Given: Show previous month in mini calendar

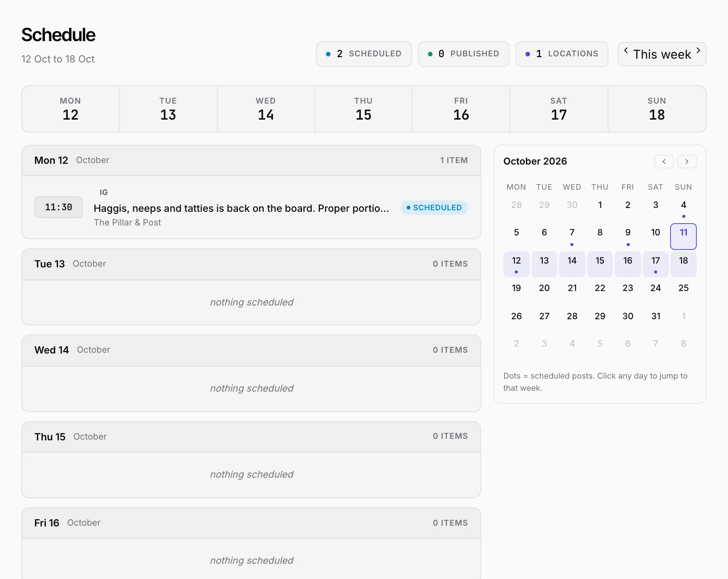Looking at the screenshot, I should 664,162.
